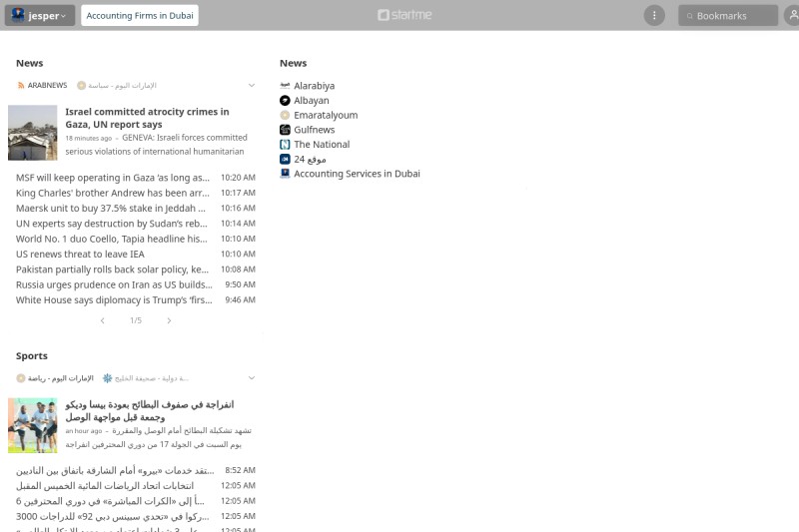This screenshot has width=799, height=532.
Task: Open the 24 موقع bookmark
Action: [x=310, y=160]
